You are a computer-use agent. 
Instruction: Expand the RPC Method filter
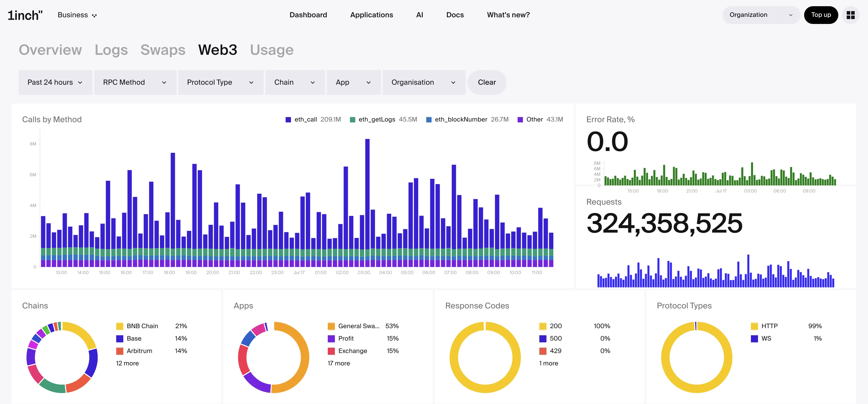point(135,82)
